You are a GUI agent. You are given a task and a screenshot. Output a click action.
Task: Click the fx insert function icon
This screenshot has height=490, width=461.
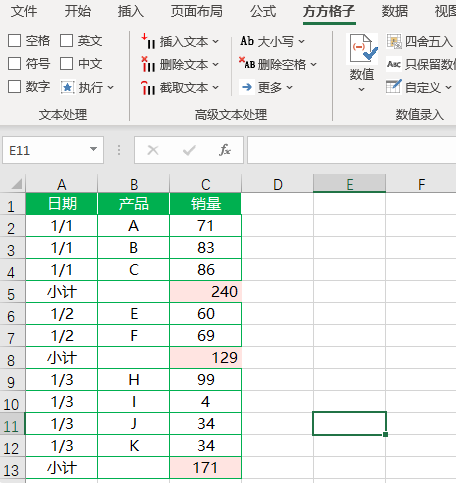point(225,150)
